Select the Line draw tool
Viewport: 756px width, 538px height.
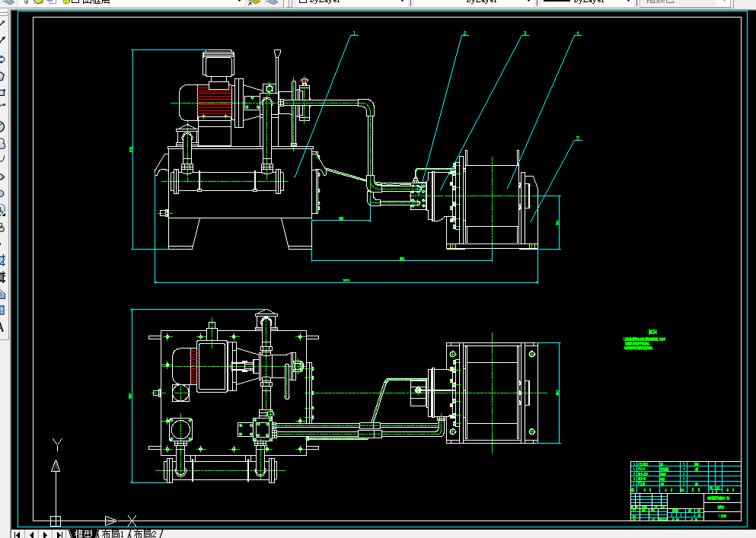[2, 23]
